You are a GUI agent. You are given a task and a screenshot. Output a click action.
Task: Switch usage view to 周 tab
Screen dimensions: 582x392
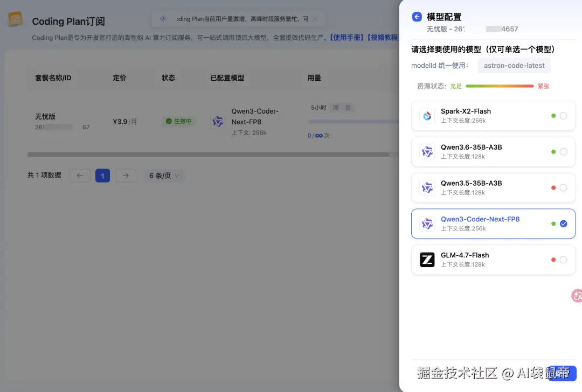[x=336, y=108]
